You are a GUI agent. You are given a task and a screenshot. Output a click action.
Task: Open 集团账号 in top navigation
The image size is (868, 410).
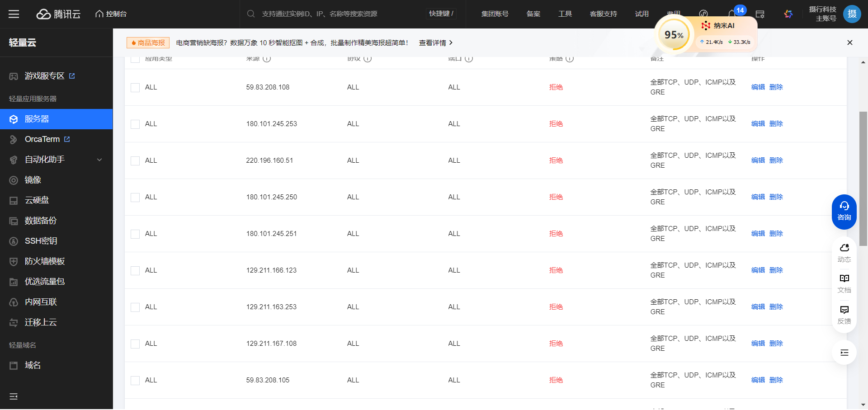pyautogui.click(x=495, y=14)
